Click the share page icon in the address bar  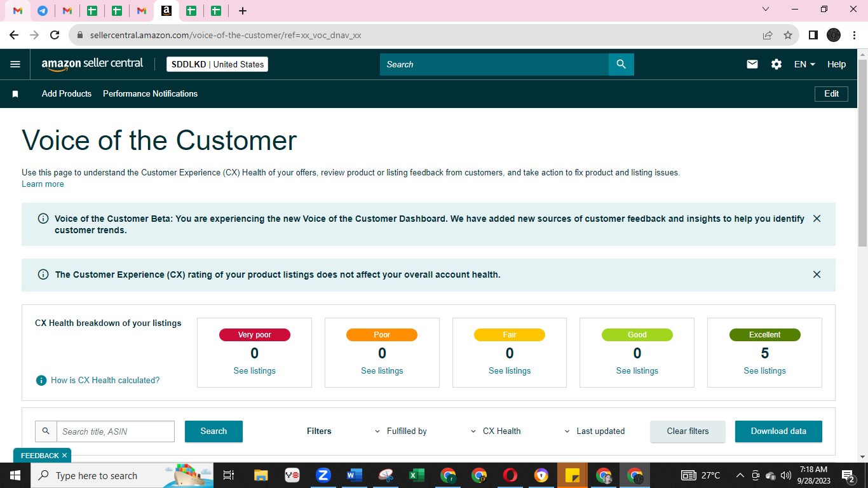pyautogui.click(x=768, y=35)
